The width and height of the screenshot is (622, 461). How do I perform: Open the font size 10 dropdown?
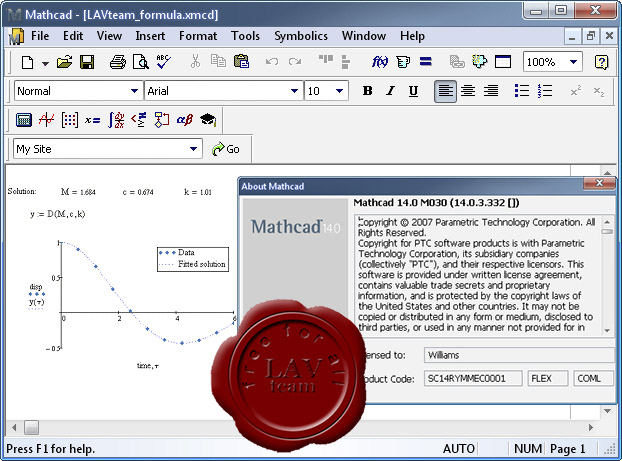click(339, 91)
